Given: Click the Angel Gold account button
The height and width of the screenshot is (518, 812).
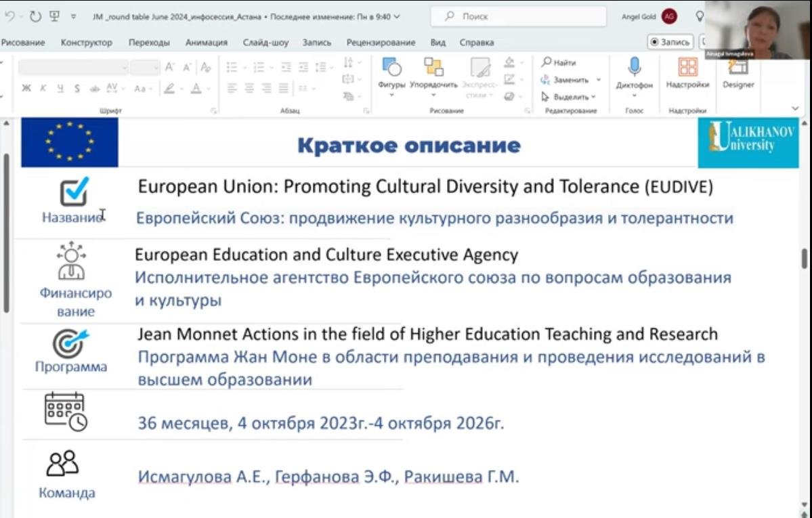Looking at the screenshot, I should (669, 16).
